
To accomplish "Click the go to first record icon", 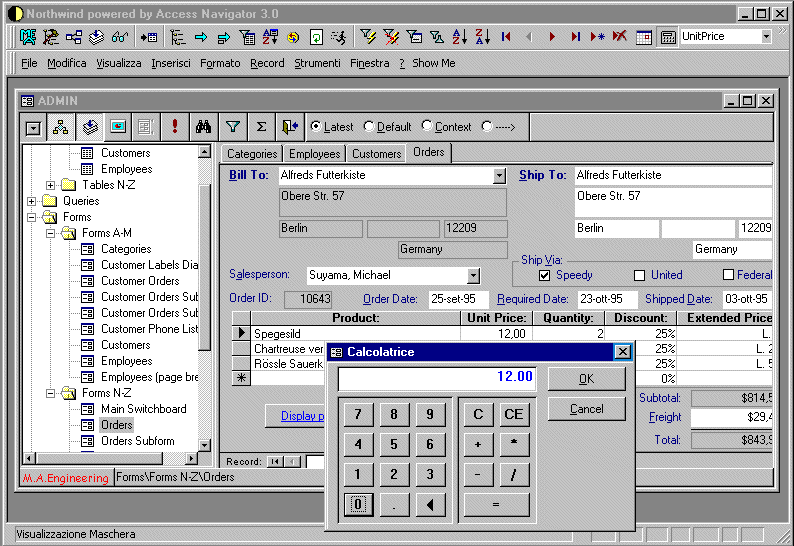I will (x=506, y=37).
